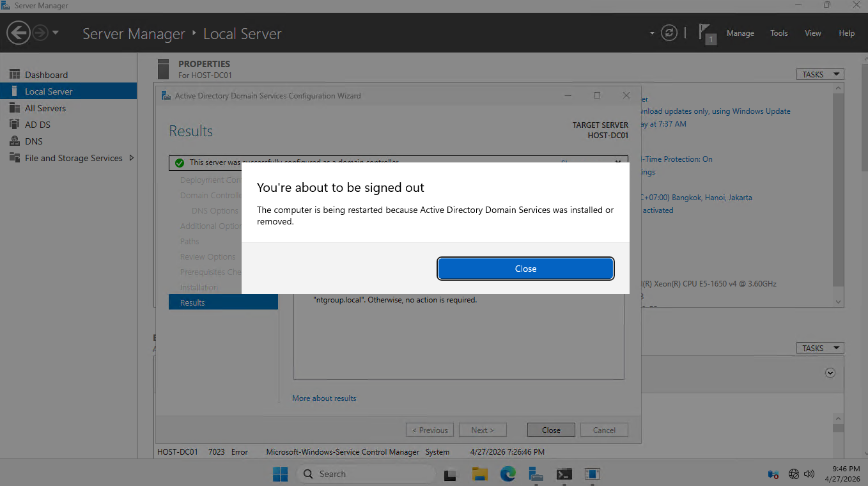Open File Explorer from the taskbar

(x=479, y=474)
